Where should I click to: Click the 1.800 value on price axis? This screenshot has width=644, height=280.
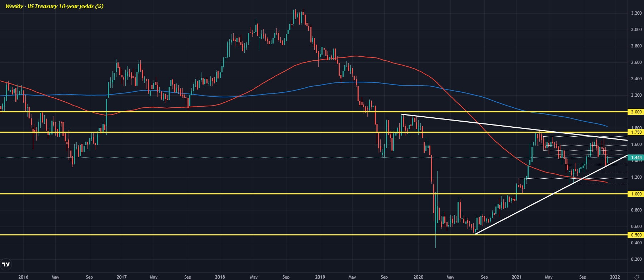pos(636,128)
